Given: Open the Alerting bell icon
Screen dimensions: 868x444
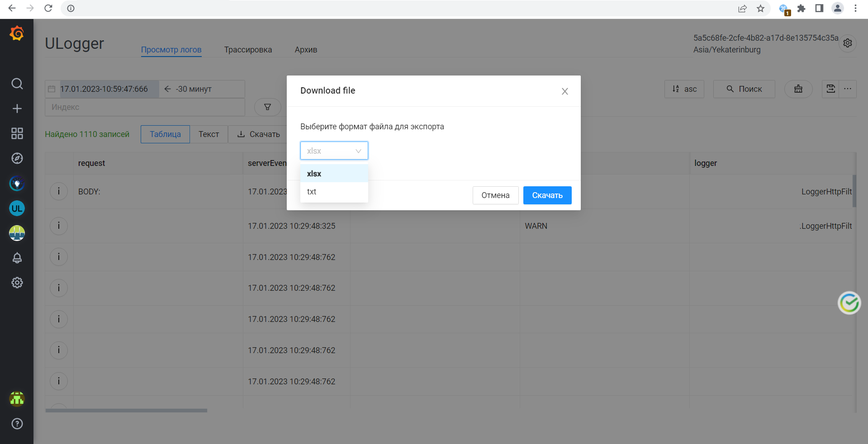Looking at the screenshot, I should (x=17, y=258).
